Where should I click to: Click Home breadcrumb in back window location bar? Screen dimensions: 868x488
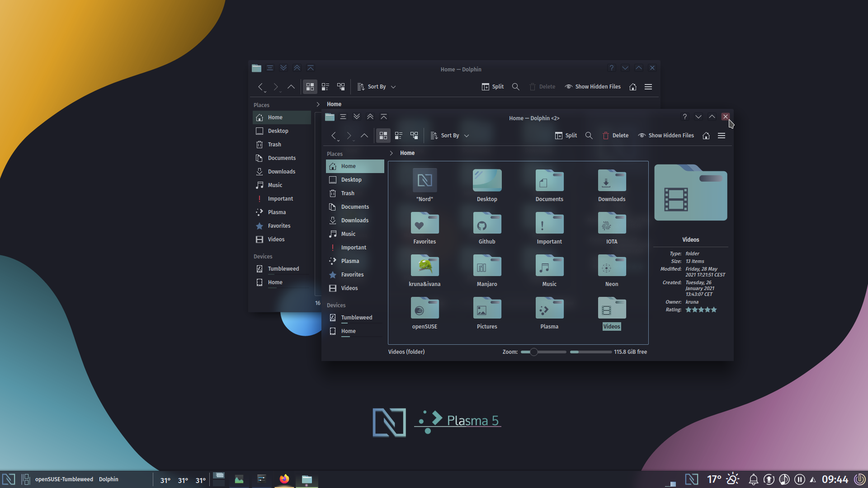click(334, 104)
